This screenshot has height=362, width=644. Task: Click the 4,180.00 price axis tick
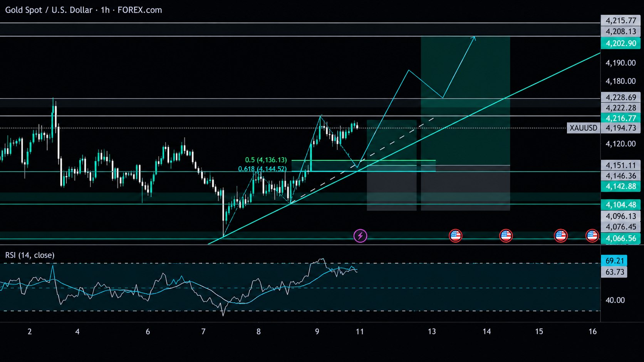click(x=621, y=81)
